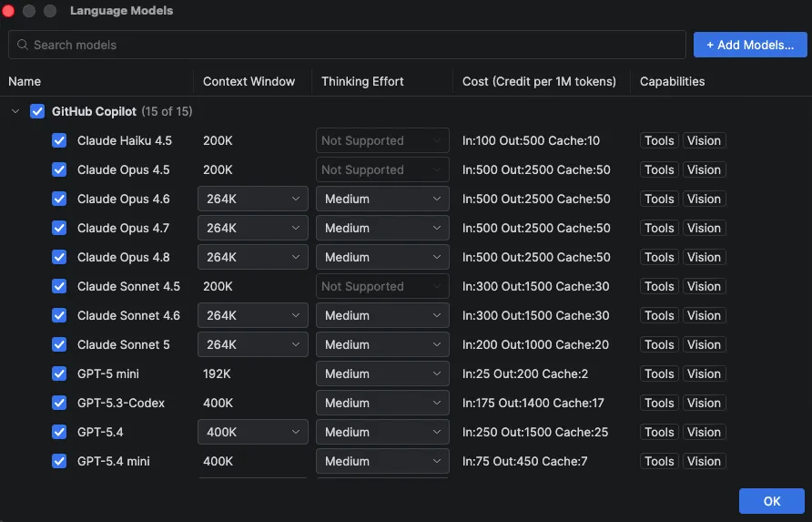Change Claude Opus 4.7 thinking effort
The image size is (812, 522).
click(382, 228)
